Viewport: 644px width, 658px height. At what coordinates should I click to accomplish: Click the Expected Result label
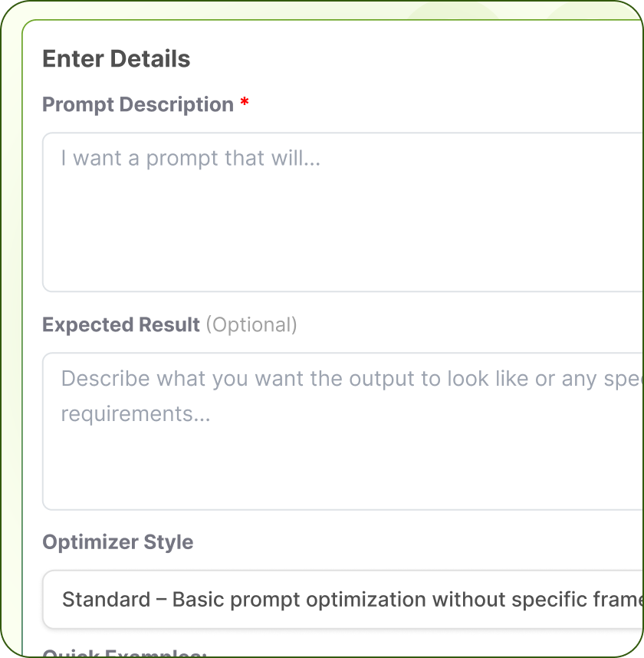click(120, 324)
